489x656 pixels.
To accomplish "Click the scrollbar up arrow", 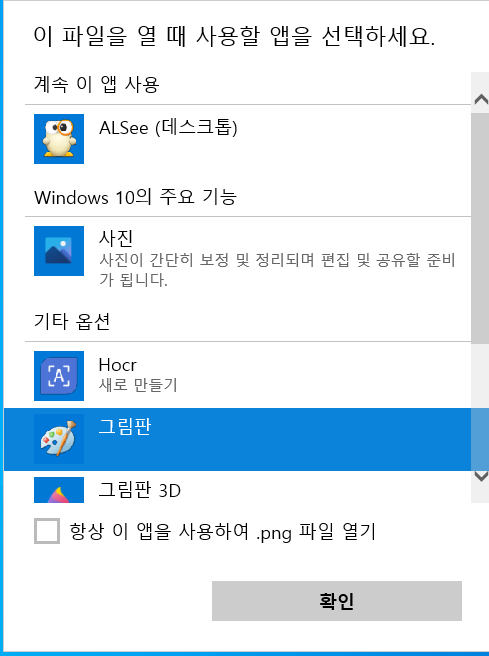I will tap(481, 99).
